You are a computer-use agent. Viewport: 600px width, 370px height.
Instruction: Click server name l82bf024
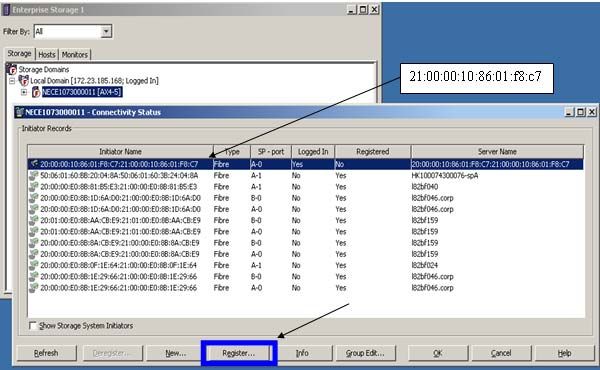point(425,265)
